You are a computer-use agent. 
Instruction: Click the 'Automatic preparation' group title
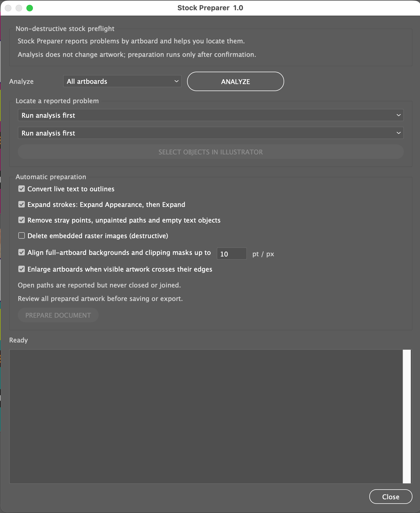pos(51,177)
